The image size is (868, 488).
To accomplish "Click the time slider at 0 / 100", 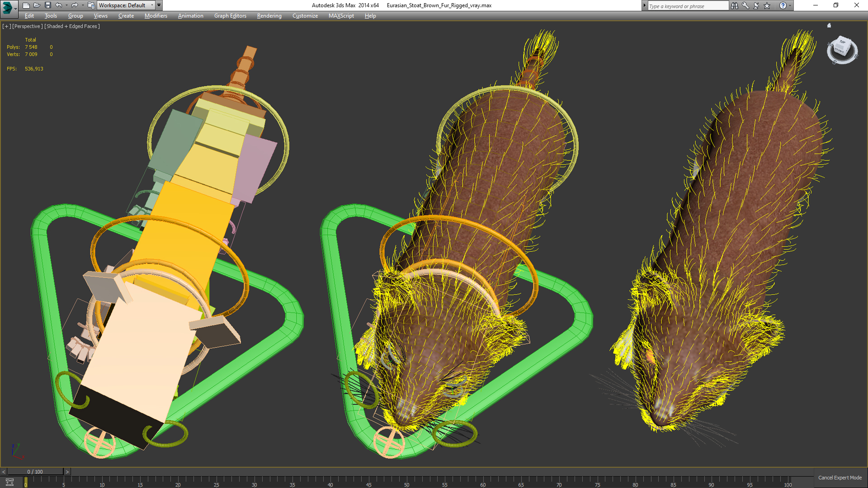I will tap(35, 472).
